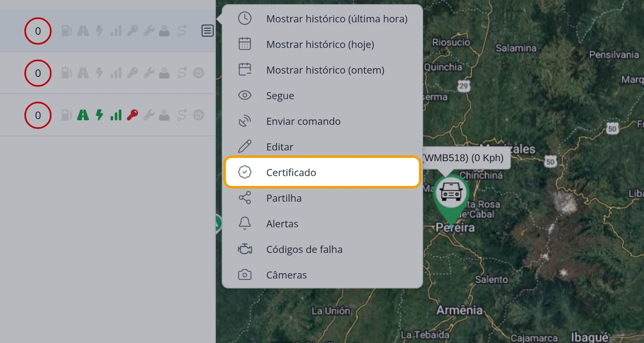Click the power icon beside the green icons
The image size is (644, 343).
(x=198, y=115)
